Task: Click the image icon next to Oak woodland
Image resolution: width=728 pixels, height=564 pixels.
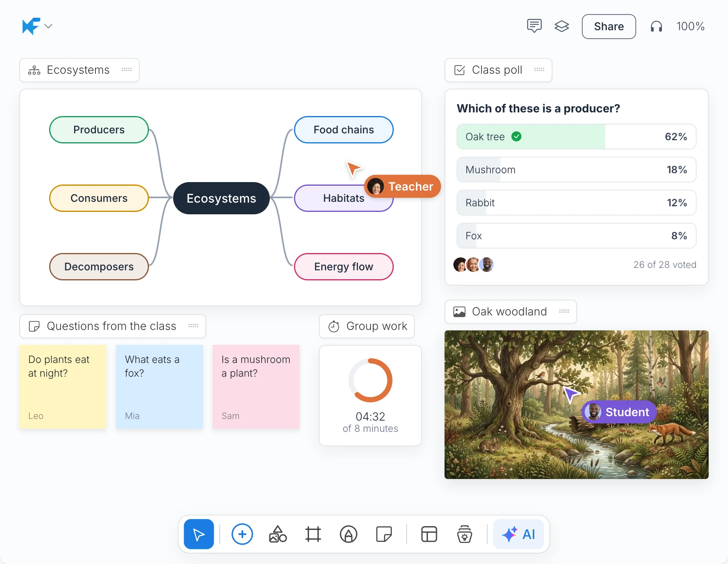Action: click(x=459, y=312)
